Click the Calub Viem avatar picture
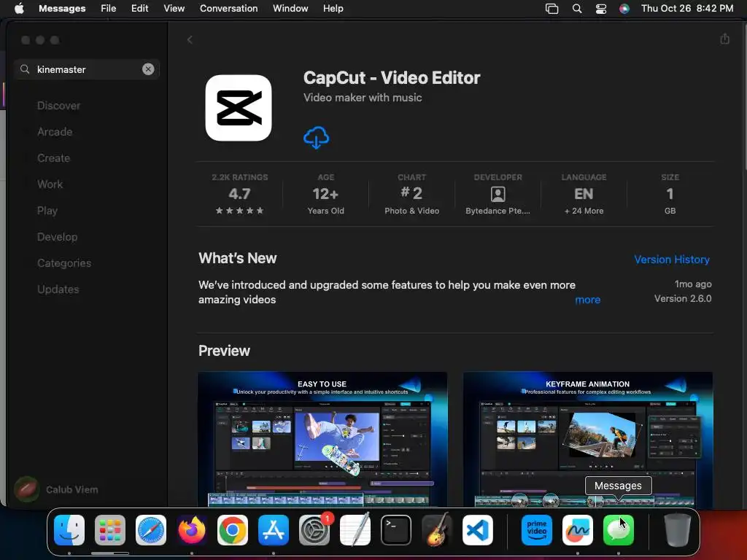Viewport: 747px width, 560px height. pyautogui.click(x=27, y=489)
